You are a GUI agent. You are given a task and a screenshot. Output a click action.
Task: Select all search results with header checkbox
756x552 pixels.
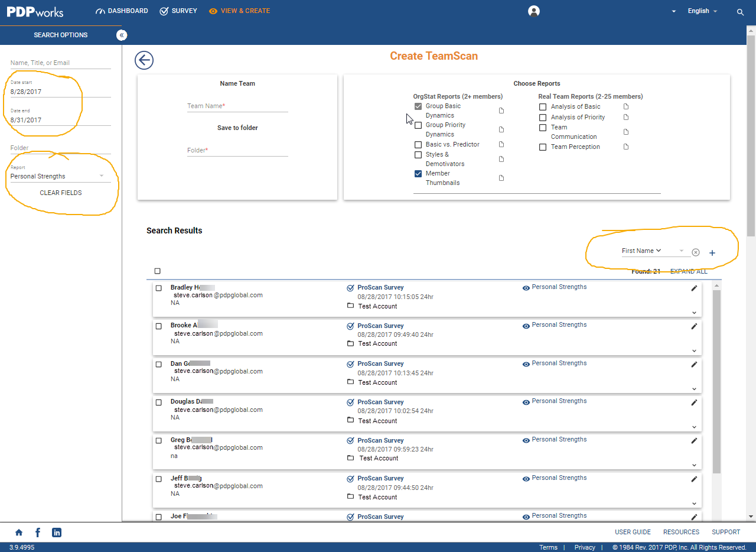tap(157, 271)
